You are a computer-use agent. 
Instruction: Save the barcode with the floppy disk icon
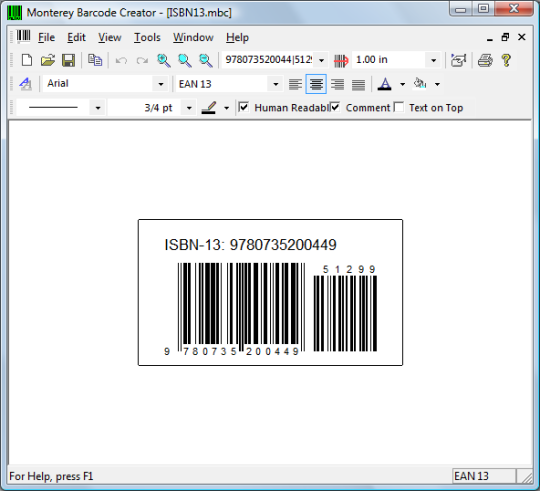69,60
